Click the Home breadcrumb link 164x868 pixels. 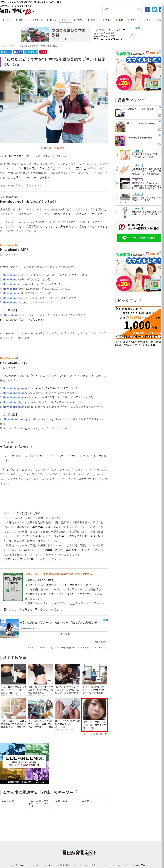pyautogui.click(x=3, y=46)
